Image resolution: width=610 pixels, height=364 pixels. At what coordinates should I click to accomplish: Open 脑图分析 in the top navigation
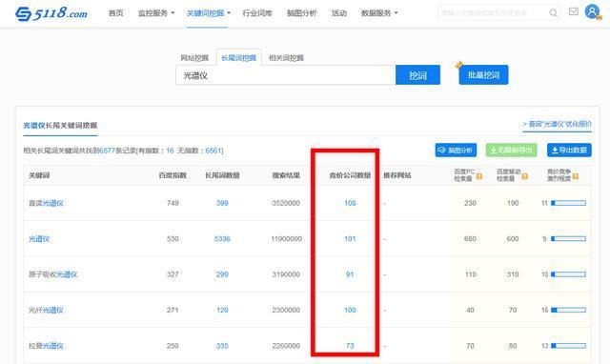click(302, 13)
